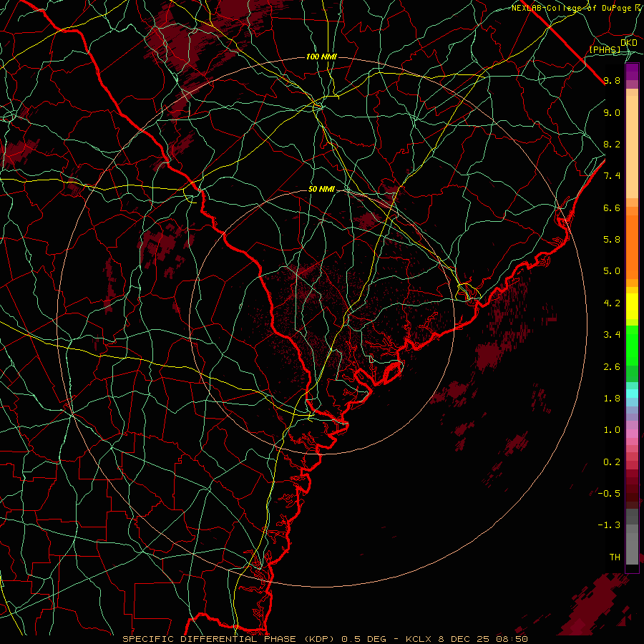Click the orange segment of the color bar
The image size is (644, 644).
[x=632, y=247]
